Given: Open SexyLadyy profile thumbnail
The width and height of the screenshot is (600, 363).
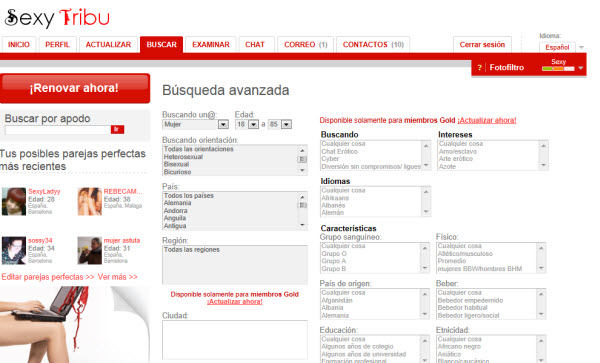Looking at the screenshot, I should click(14, 201).
